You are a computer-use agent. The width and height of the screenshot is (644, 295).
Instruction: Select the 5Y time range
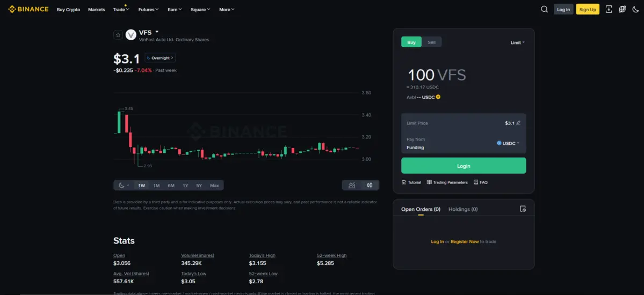coord(199,186)
